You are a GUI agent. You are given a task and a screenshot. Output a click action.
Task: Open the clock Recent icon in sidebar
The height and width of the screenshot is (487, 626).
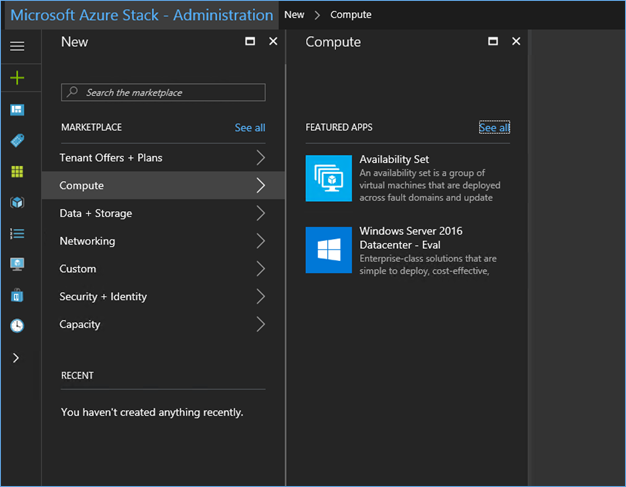click(x=17, y=326)
